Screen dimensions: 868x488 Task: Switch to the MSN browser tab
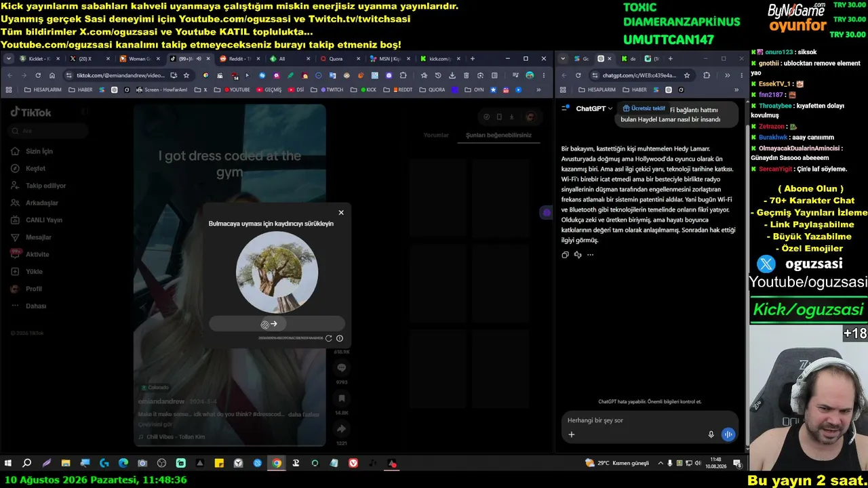390,59
